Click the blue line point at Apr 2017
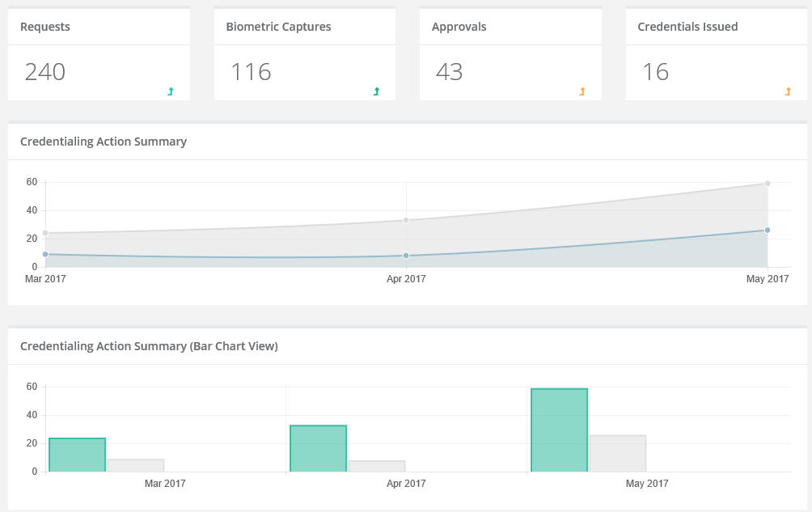 click(x=406, y=256)
